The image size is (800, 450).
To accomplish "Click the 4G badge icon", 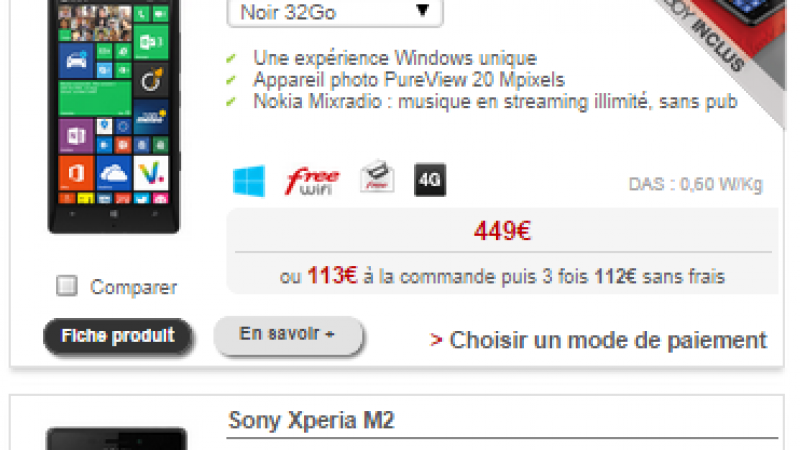I will [x=430, y=180].
